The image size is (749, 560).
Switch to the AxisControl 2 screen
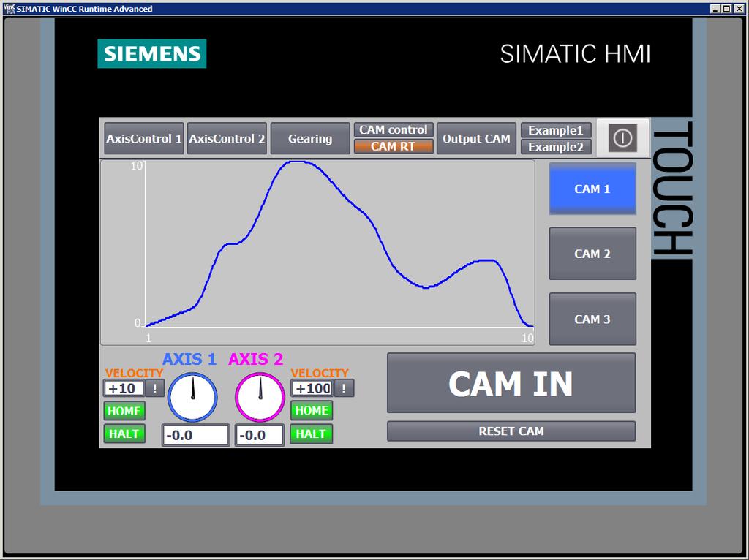tap(227, 138)
